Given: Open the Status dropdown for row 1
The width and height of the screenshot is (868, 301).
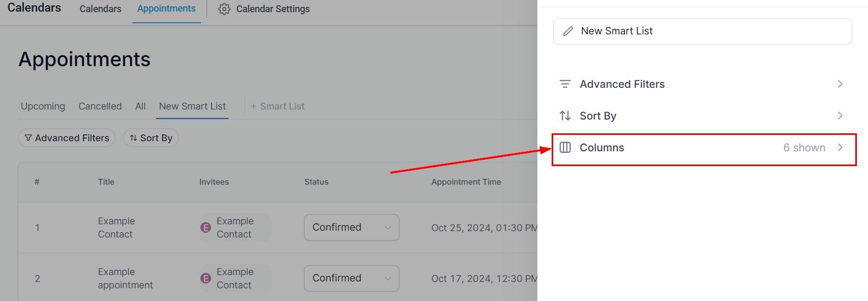Looking at the screenshot, I should point(351,227).
